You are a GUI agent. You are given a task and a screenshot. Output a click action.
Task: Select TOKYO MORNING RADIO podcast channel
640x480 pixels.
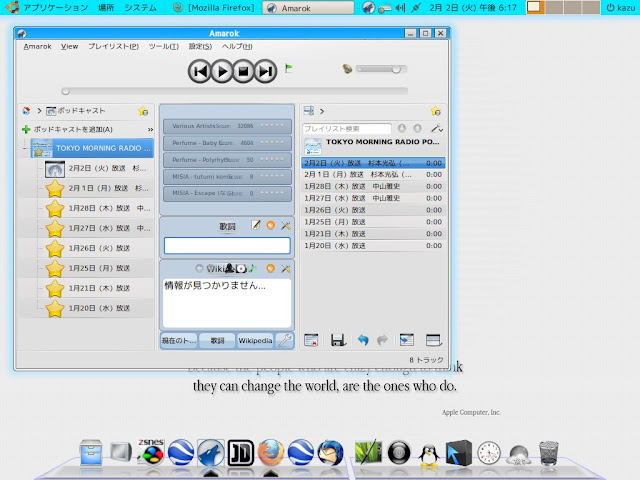tap(92, 148)
